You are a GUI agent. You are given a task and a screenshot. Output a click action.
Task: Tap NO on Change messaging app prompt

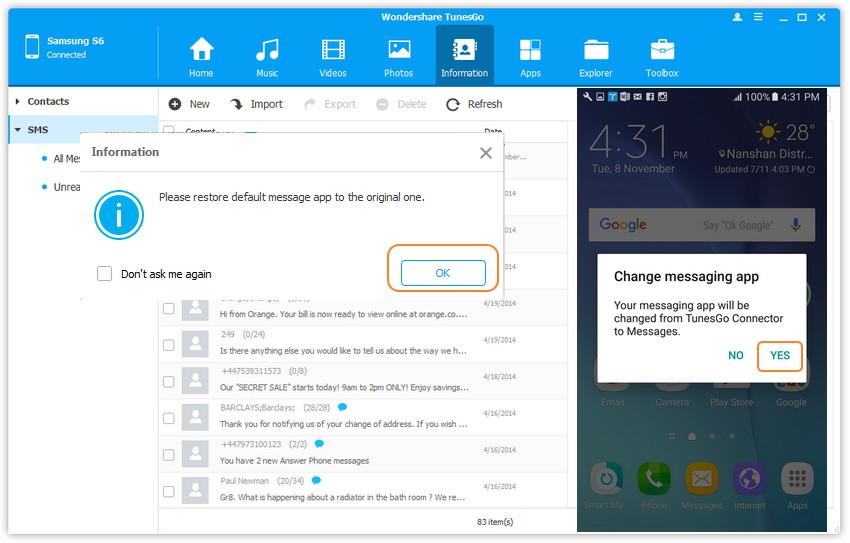(736, 356)
